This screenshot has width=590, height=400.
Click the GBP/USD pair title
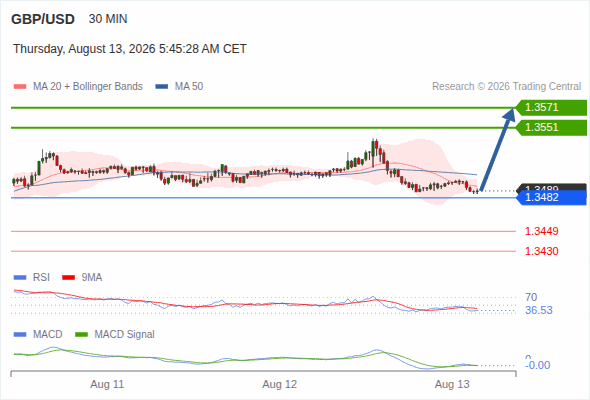(x=43, y=19)
